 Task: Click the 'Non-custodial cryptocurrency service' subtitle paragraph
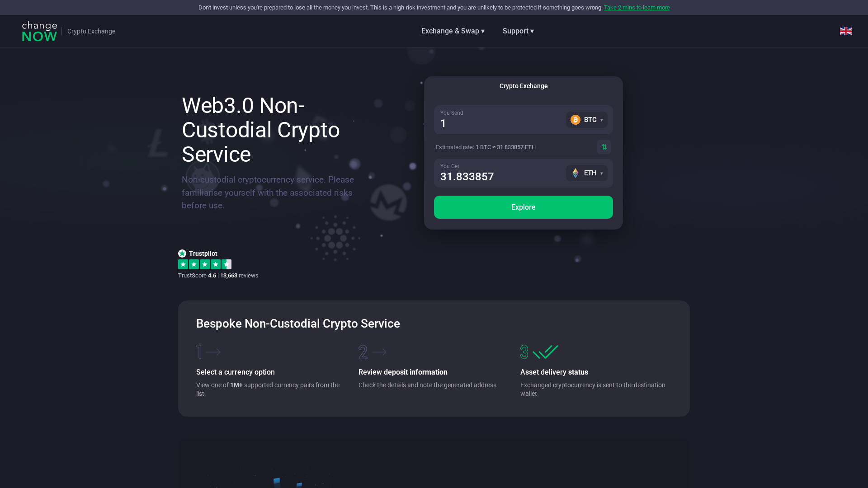pyautogui.click(x=268, y=192)
